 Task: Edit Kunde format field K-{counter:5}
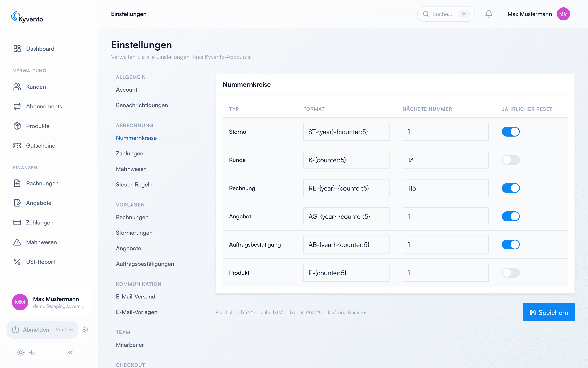pos(346,160)
